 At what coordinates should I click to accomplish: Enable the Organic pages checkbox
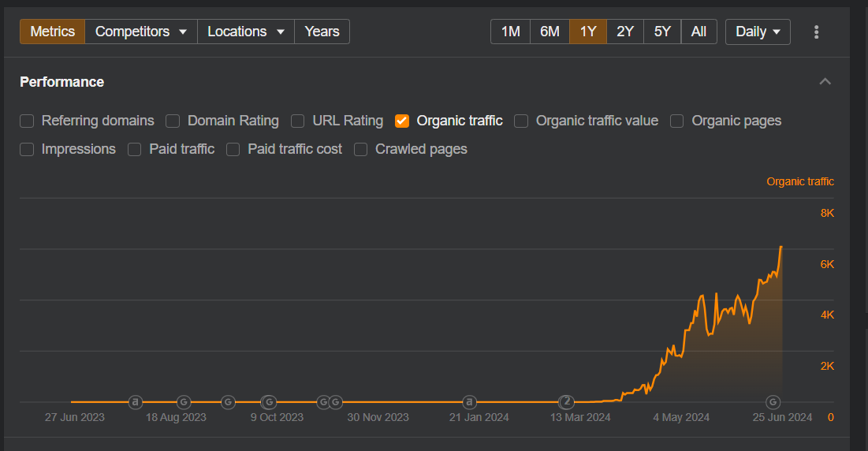click(x=677, y=121)
